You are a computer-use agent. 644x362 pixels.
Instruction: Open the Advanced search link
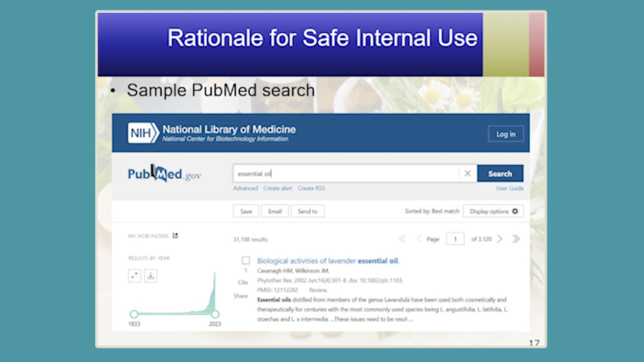point(246,188)
